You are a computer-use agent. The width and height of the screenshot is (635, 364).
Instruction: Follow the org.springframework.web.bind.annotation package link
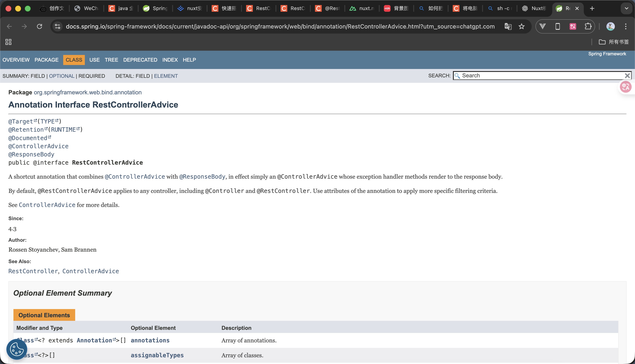click(88, 92)
